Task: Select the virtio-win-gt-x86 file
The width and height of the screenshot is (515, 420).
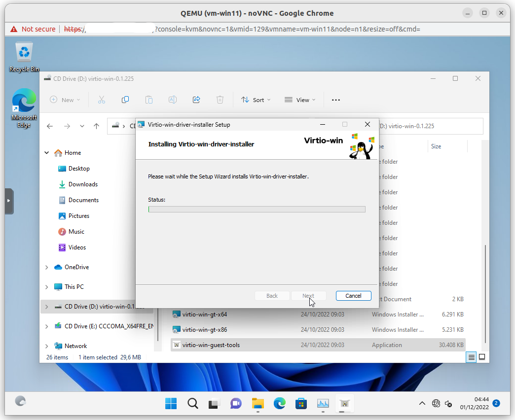Action: click(318, 330)
